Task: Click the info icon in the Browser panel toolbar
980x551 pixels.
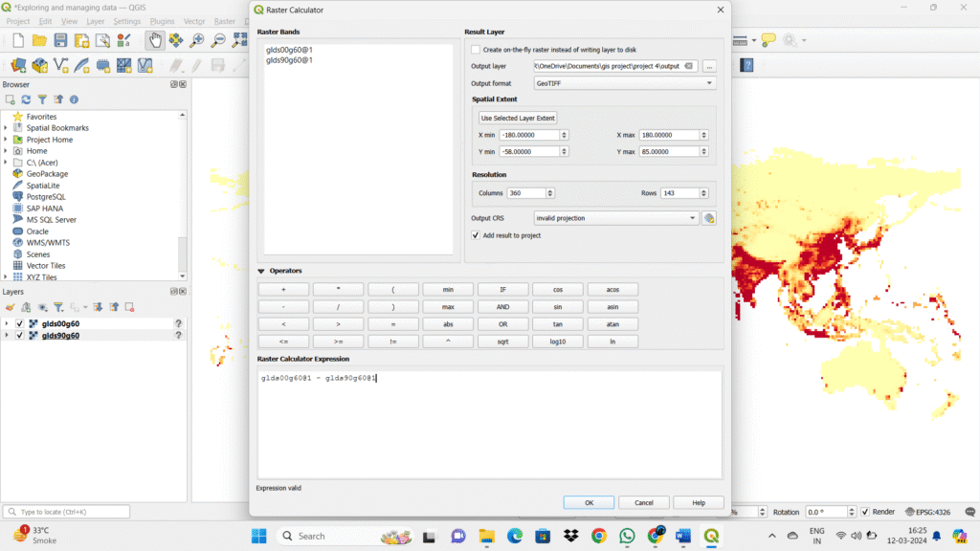Action: [x=74, y=99]
